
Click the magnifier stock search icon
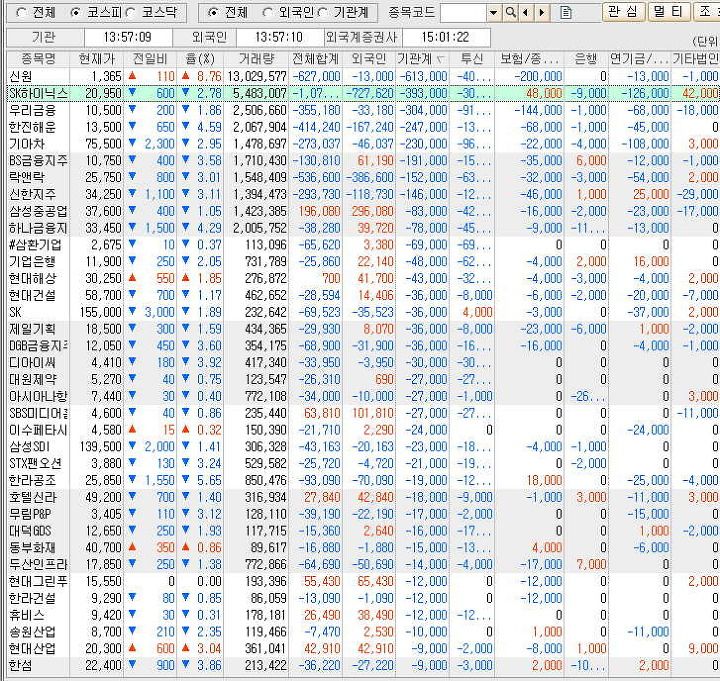(510, 12)
